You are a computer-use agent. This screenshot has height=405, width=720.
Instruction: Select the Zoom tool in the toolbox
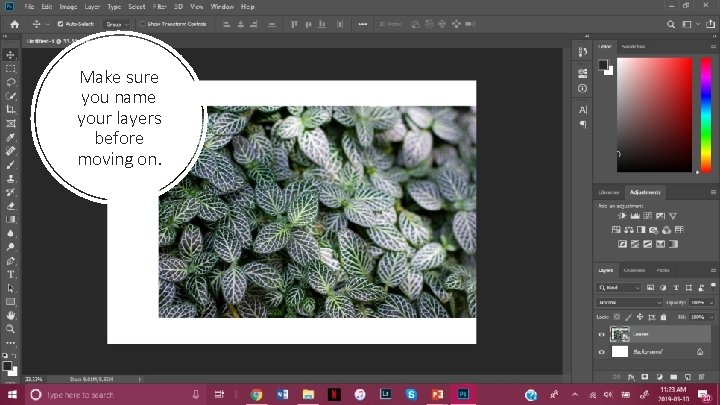[10, 329]
